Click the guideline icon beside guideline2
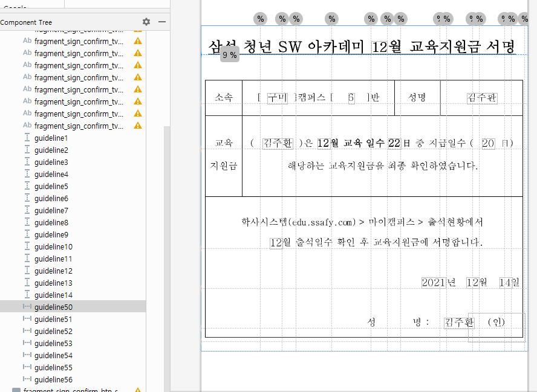Image resolution: width=537 pixels, height=392 pixels. 27,150
